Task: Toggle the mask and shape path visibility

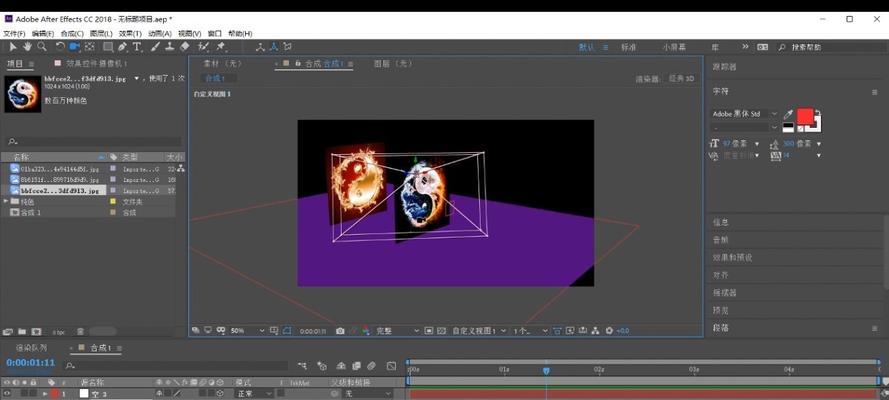Action: pyautogui.click(x=287, y=330)
